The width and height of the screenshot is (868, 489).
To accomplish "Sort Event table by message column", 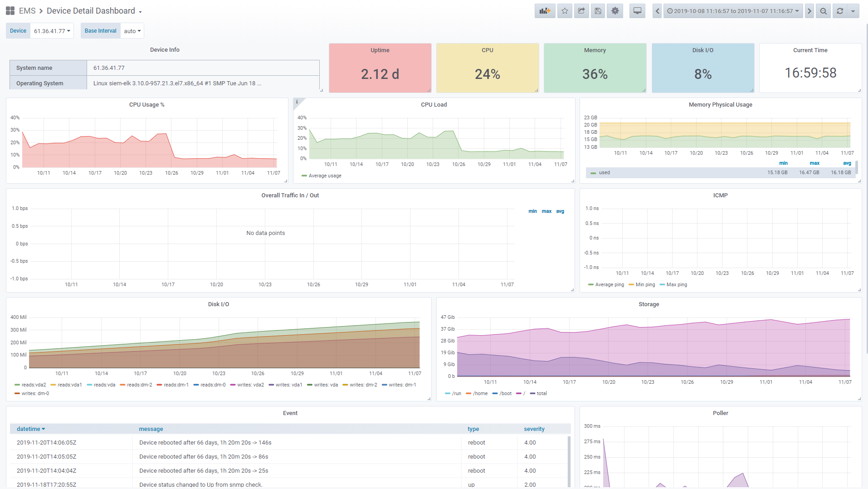I will (x=151, y=429).
